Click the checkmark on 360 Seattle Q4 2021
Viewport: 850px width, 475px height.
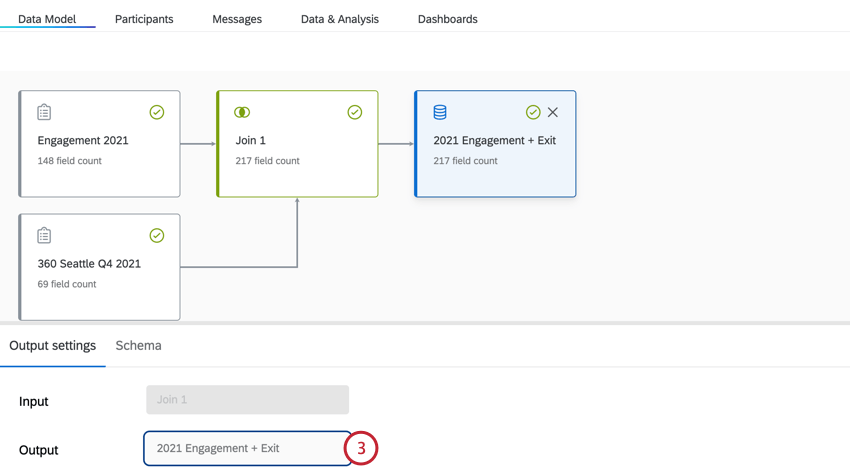157,236
